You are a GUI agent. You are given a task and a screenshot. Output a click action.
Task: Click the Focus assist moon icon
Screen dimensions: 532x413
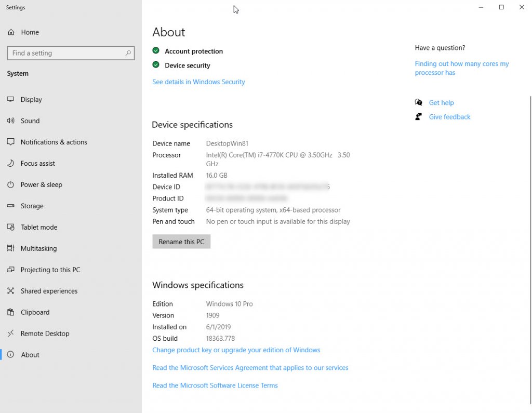click(10, 163)
